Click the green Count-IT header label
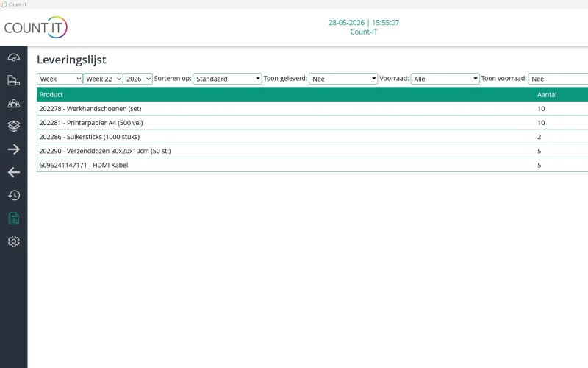 (x=364, y=32)
